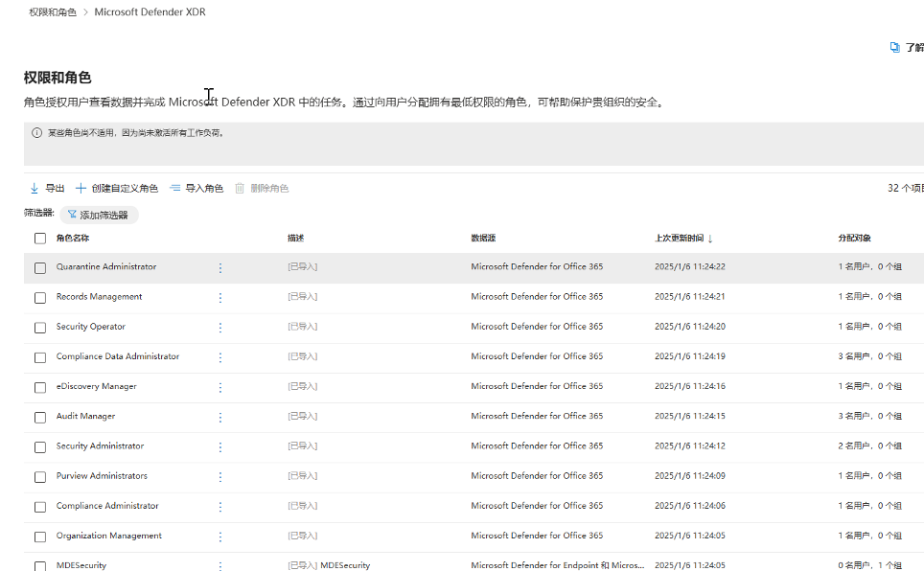Click the sort arrow beside 上次更新时间
Viewport: 924px width, 571px height.
click(710, 239)
